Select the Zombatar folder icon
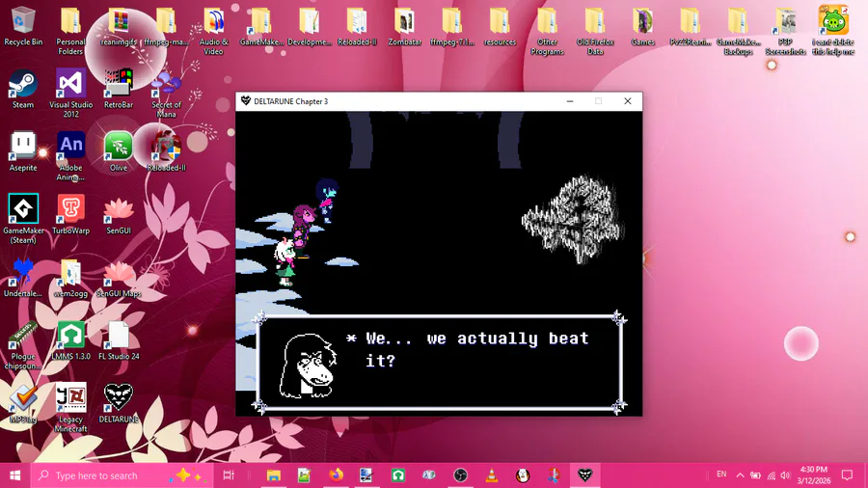 [x=405, y=26]
